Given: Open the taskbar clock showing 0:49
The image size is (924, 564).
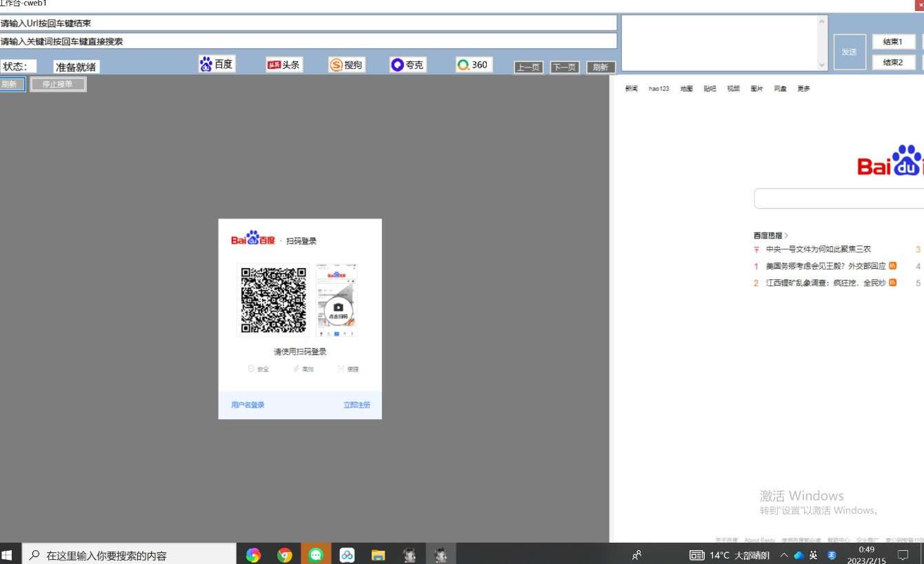Looking at the screenshot, I should click(867, 555).
